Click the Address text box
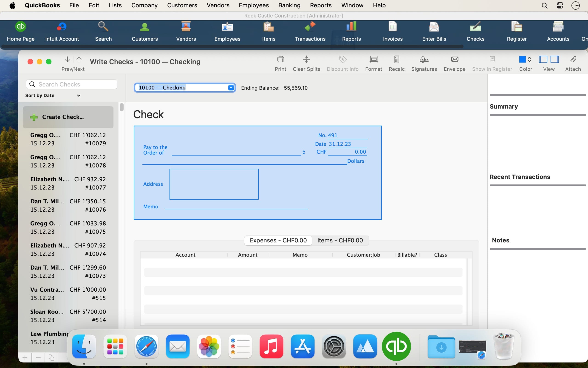588x368 pixels. point(214,184)
